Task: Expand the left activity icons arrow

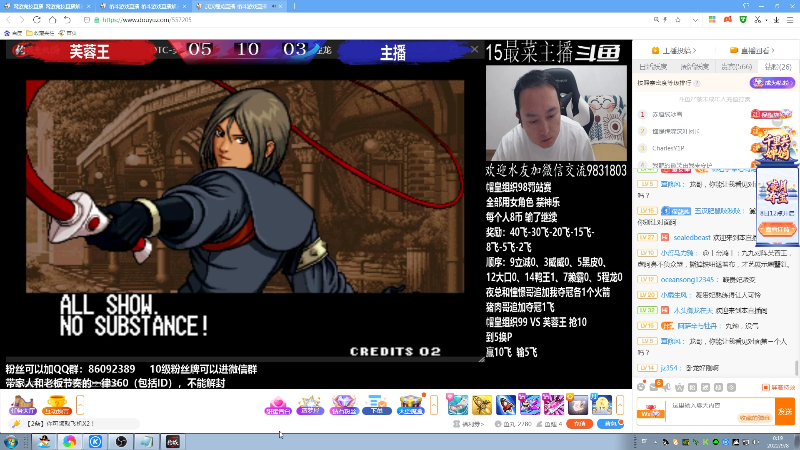Action: coord(80,405)
